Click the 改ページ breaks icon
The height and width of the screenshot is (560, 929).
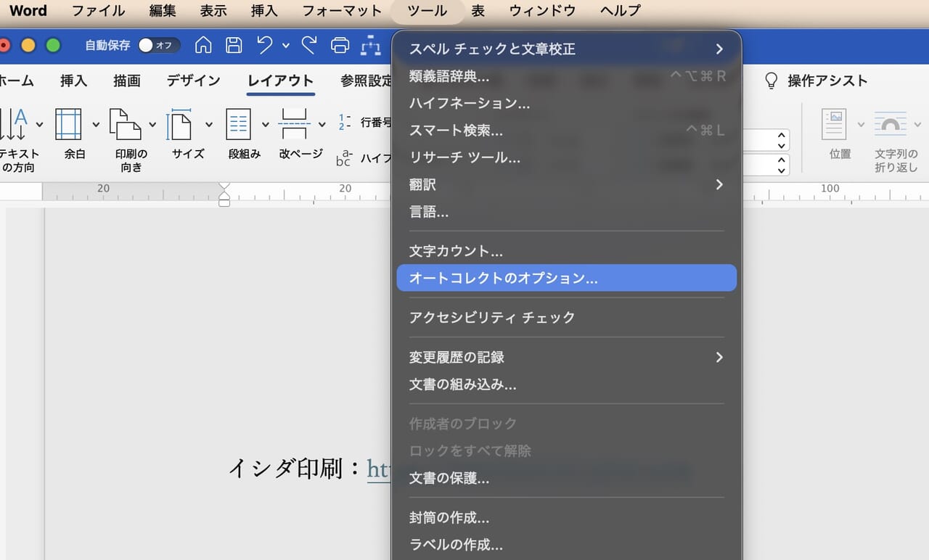294,125
